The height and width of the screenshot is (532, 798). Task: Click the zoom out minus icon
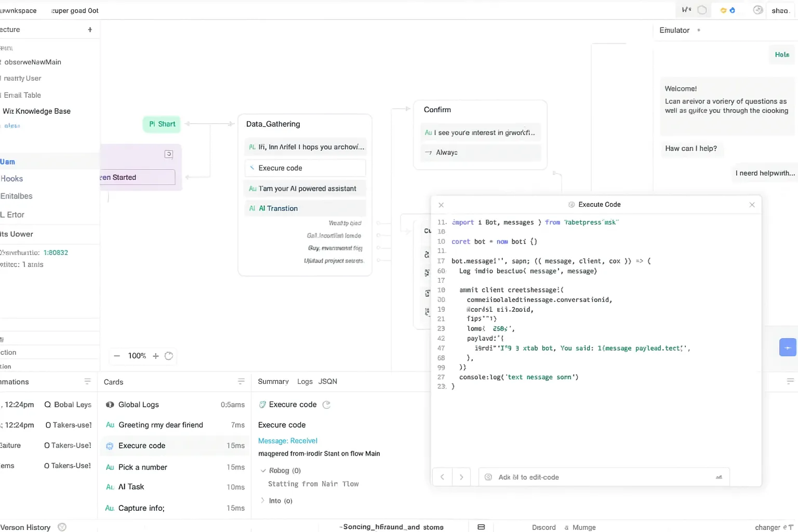pyautogui.click(x=117, y=356)
